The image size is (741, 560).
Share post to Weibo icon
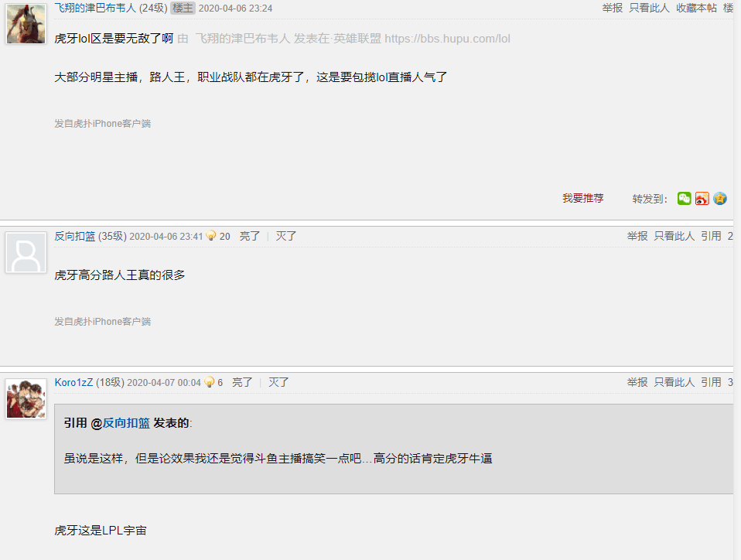pos(702,199)
